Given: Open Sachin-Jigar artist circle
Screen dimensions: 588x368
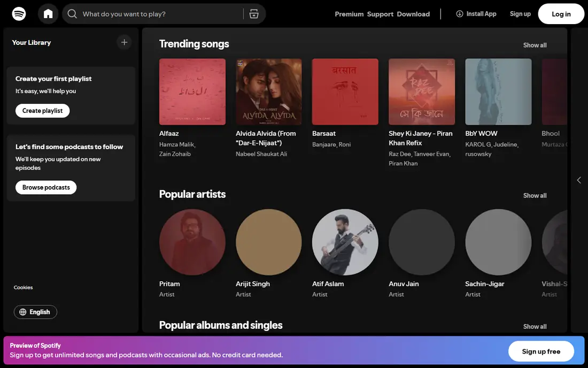Looking at the screenshot, I should [498, 242].
